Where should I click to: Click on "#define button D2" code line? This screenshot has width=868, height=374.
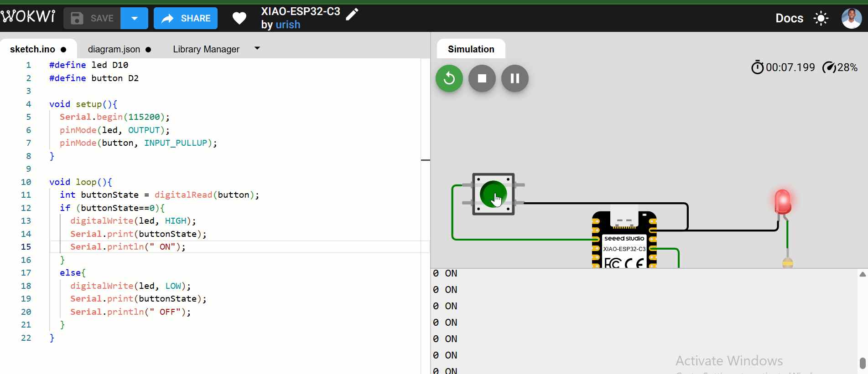pyautogui.click(x=94, y=78)
